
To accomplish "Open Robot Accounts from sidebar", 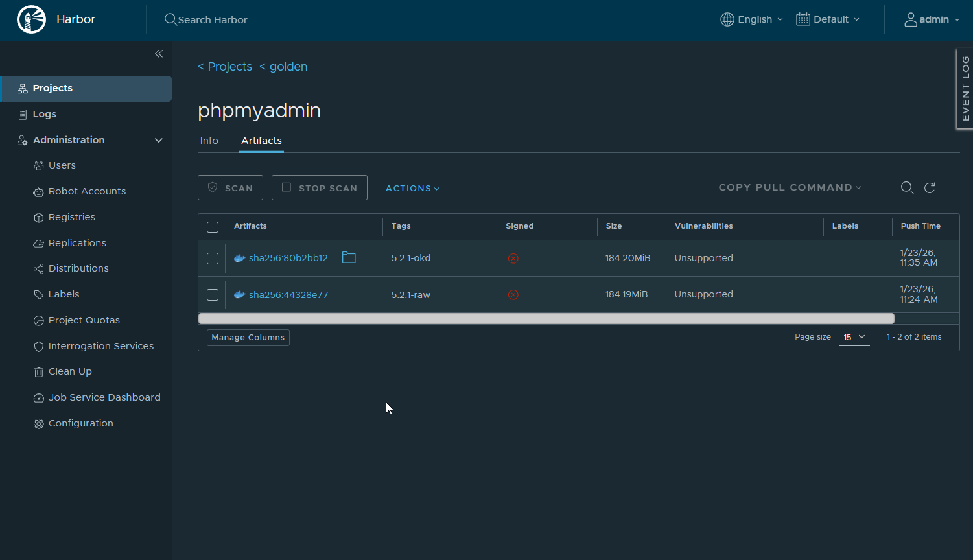I will [x=87, y=191].
